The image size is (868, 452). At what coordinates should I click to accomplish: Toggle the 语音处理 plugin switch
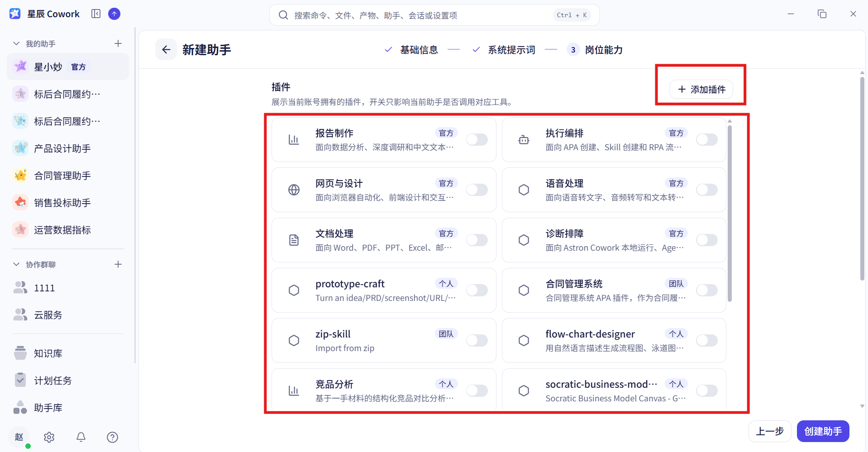(x=707, y=190)
